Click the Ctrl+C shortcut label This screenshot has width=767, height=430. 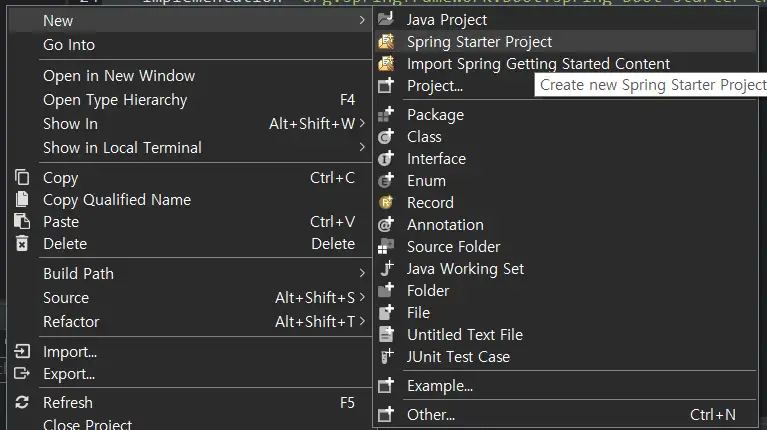[333, 178]
